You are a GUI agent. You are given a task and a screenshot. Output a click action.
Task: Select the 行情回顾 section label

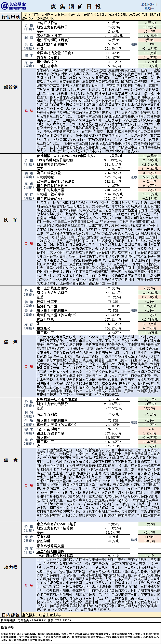[11, 17]
